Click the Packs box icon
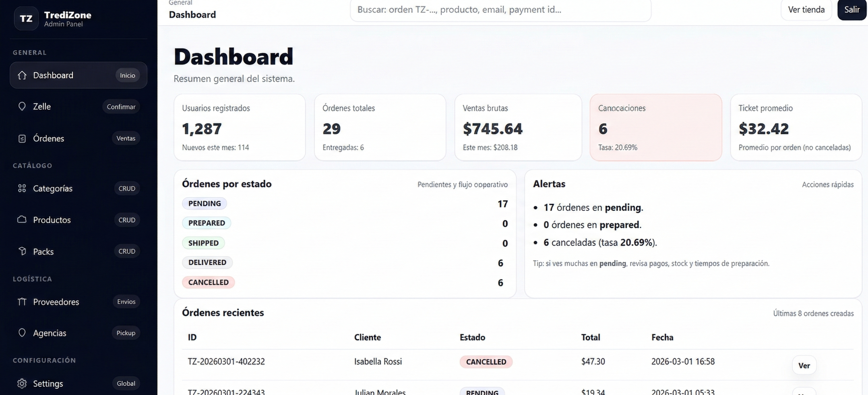The height and width of the screenshot is (395, 868). 22,251
